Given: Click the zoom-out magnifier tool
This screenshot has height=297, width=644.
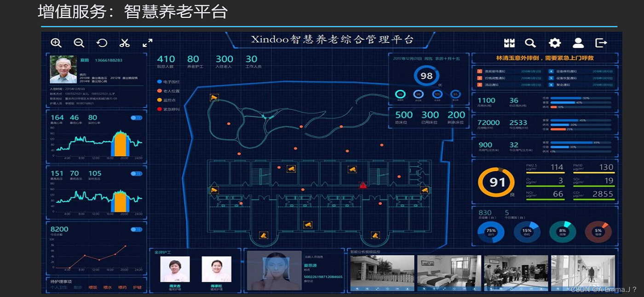Looking at the screenshot, I should [x=79, y=42].
